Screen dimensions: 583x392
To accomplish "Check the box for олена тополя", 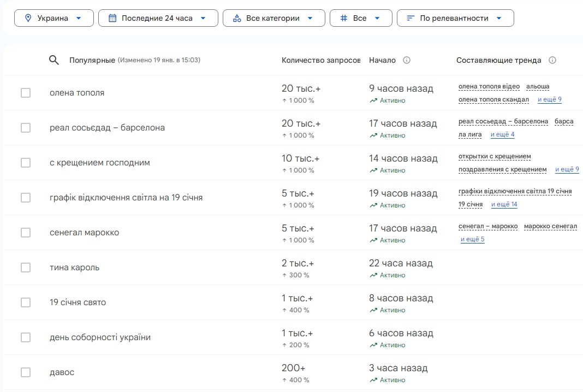I will [x=26, y=93].
